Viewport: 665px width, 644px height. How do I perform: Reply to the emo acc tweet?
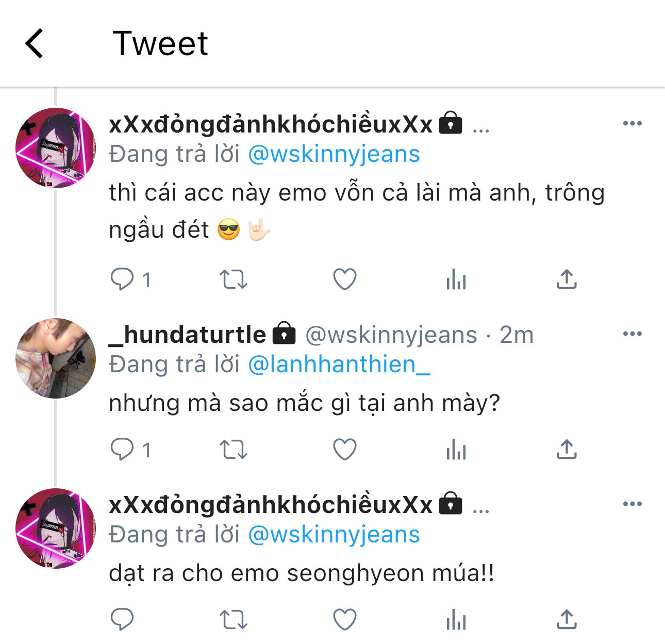122,279
